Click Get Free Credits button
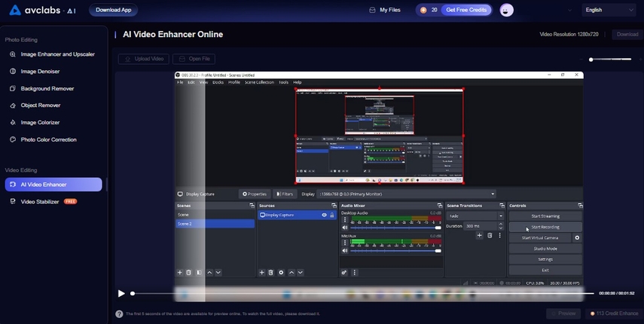The image size is (644, 324). click(466, 11)
